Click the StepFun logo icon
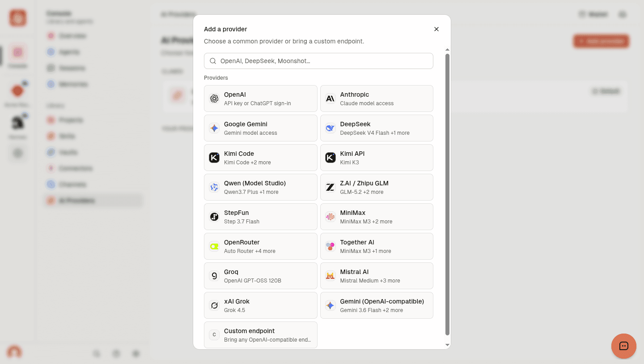Image resolution: width=644 pixels, height=364 pixels. pyautogui.click(x=214, y=217)
